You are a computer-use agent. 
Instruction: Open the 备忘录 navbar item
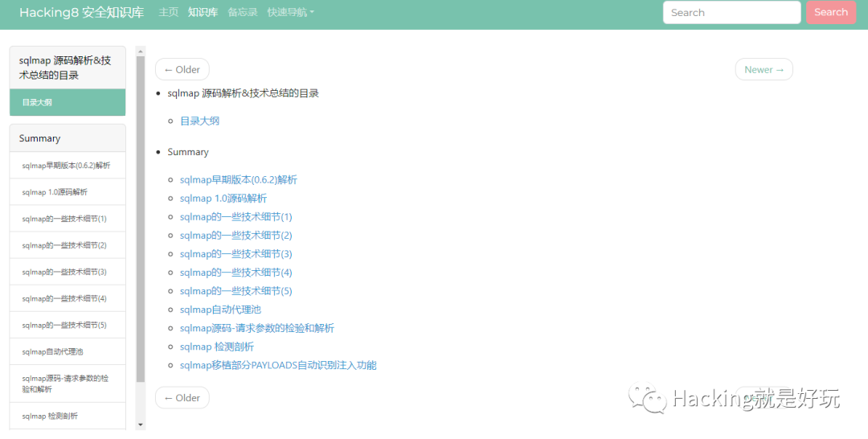click(243, 12)
